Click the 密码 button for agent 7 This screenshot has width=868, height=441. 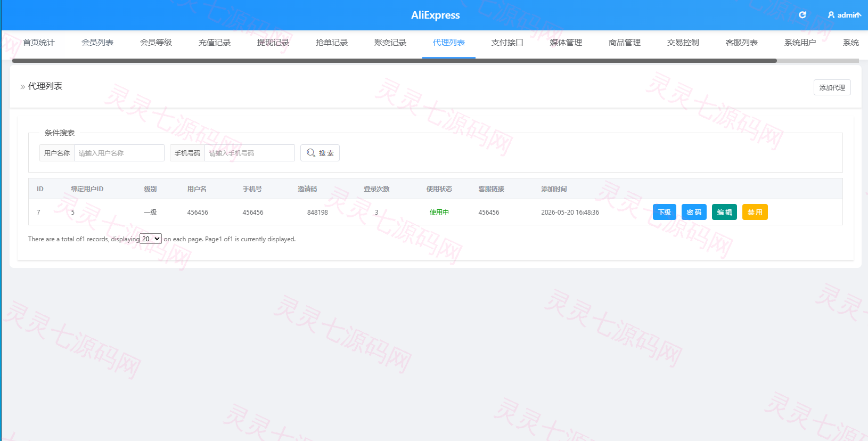click(694, 212)
